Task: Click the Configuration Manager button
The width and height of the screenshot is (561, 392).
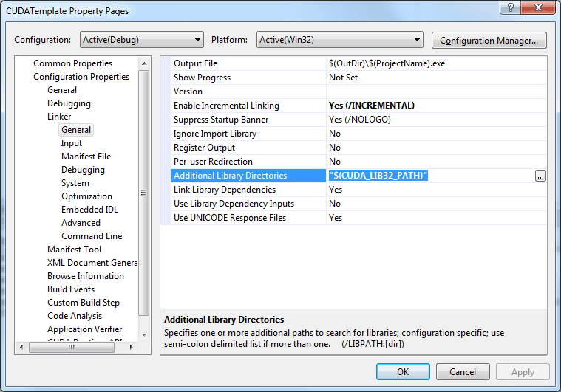Action: point(489,41)
